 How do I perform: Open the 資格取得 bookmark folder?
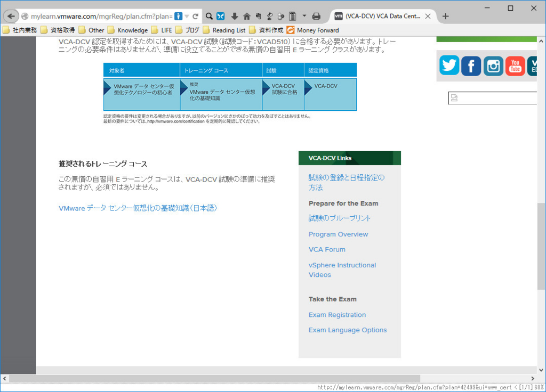point(58,30)
